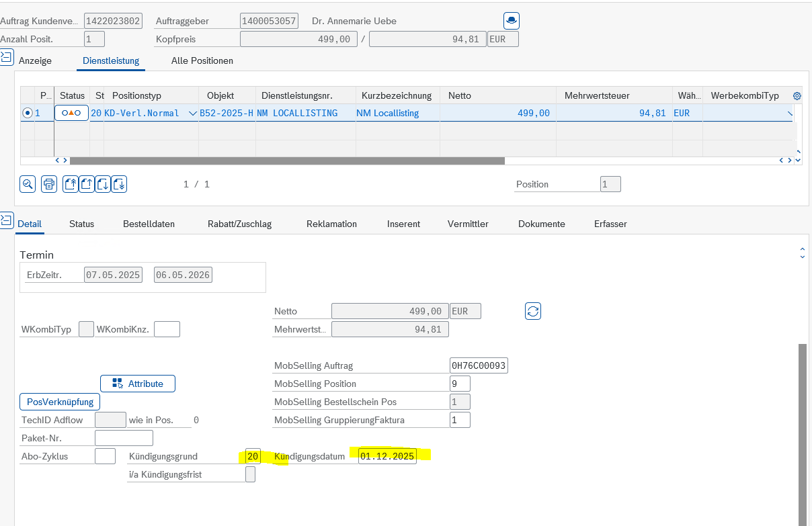Click the ErbZeitr. start date 07.05.2025

[113, 275]
